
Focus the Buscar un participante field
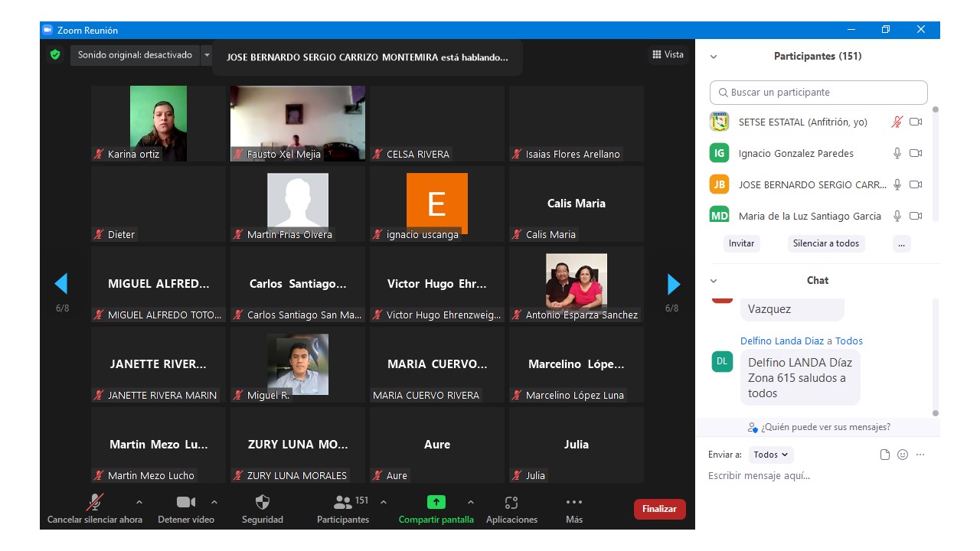(818, 93)
